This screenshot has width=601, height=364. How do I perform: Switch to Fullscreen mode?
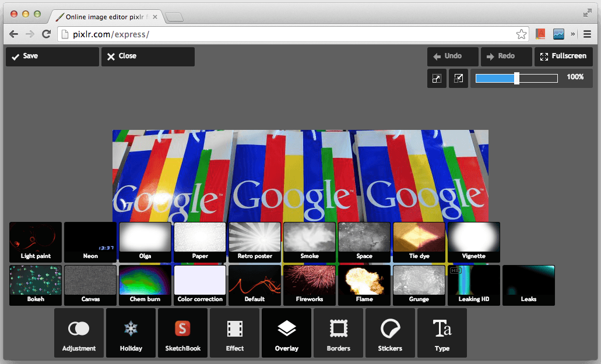click(x=563, y=56)
